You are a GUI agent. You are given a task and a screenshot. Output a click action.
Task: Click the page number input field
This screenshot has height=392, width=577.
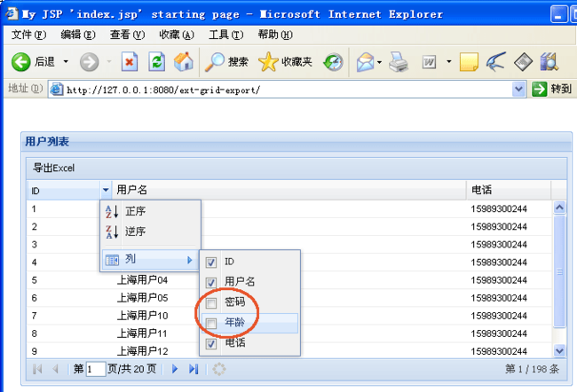coord(96,369)
